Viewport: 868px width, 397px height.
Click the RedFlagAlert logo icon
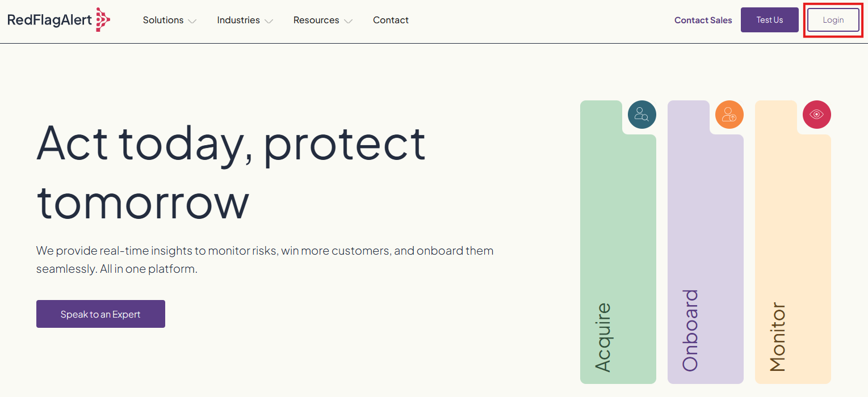[103, 20]
